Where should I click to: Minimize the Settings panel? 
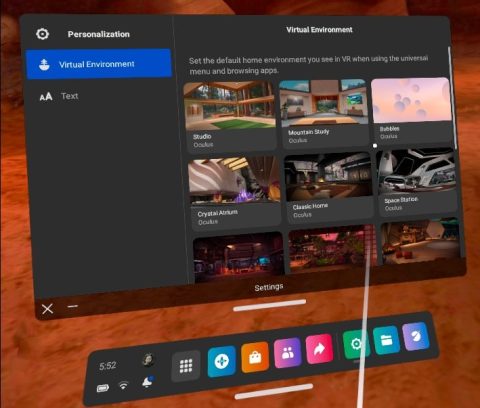point(73,306)
